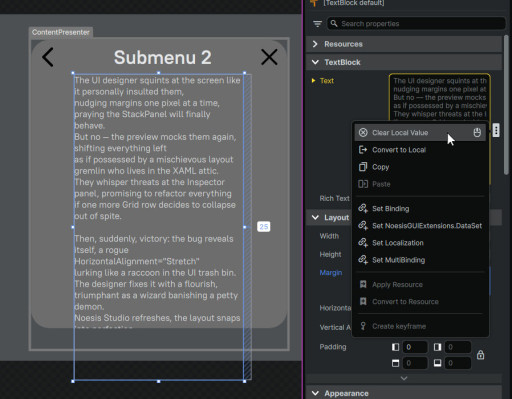
Task: Click the Convert to Local arrow icon
Action: tap(363, 150)
